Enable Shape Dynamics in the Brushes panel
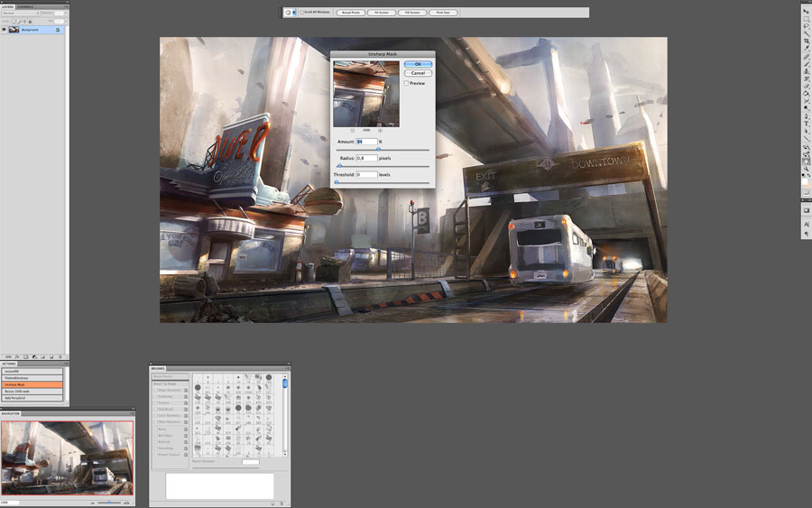The image size is (812, 508). pyautogui.click(x=155, y=390)
